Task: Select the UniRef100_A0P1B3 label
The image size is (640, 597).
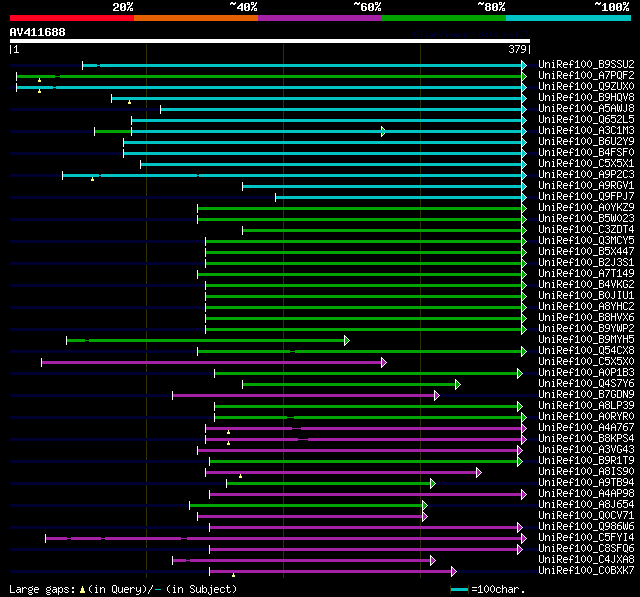Action: pos(586,373)
